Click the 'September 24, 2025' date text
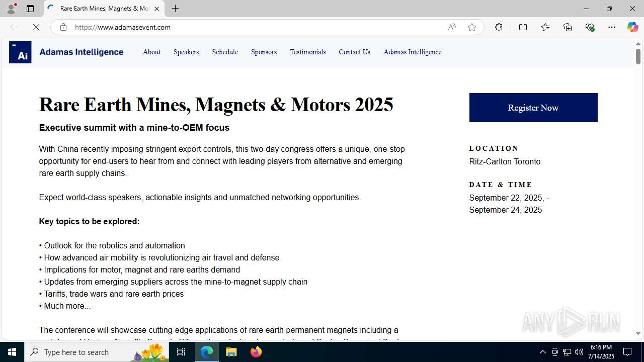This screenshot has height=362, width=644. coord(506,210)
